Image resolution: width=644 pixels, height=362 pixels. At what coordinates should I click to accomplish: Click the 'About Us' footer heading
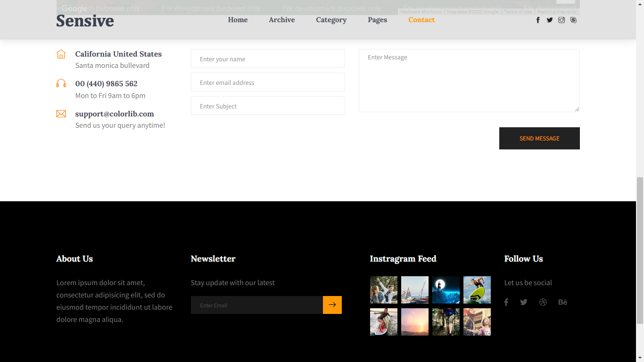click(x=74, y=259)
